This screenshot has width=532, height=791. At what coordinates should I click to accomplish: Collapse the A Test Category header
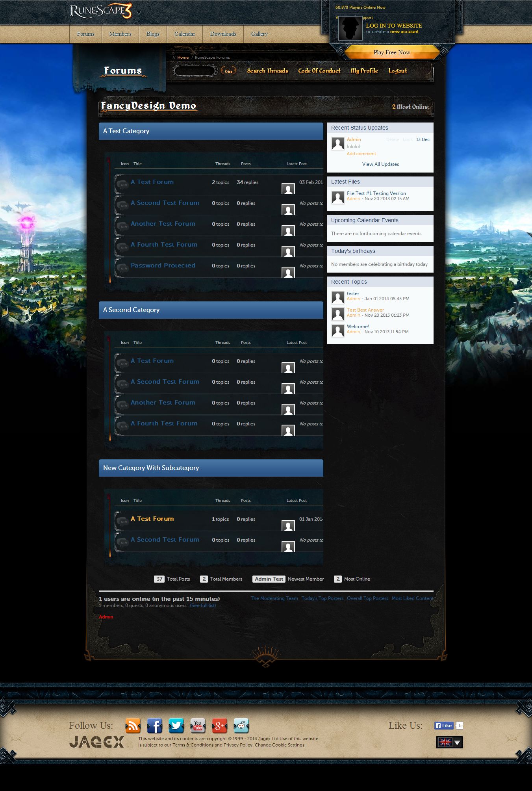coord(211,131)
